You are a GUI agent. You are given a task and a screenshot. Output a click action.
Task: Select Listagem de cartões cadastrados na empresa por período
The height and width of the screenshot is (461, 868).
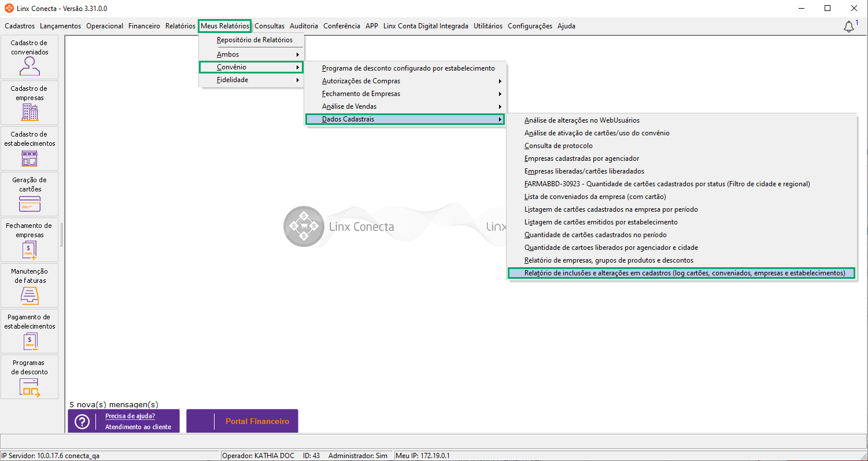point(682,209)
